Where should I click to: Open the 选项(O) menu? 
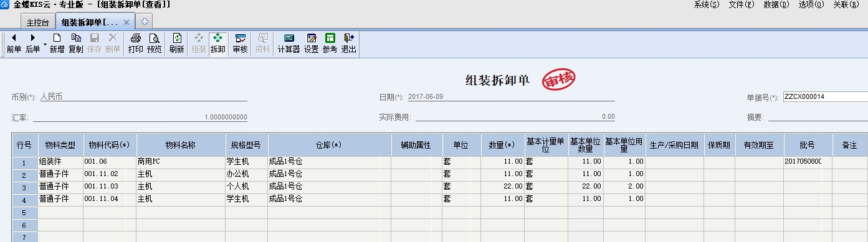[x=811, y=4]
